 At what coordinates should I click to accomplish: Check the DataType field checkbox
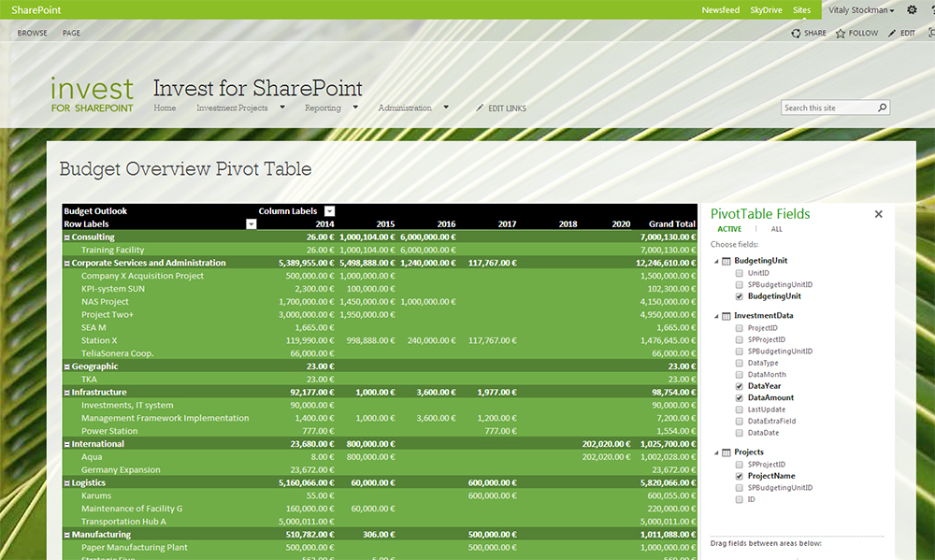[x=740, y=363]
